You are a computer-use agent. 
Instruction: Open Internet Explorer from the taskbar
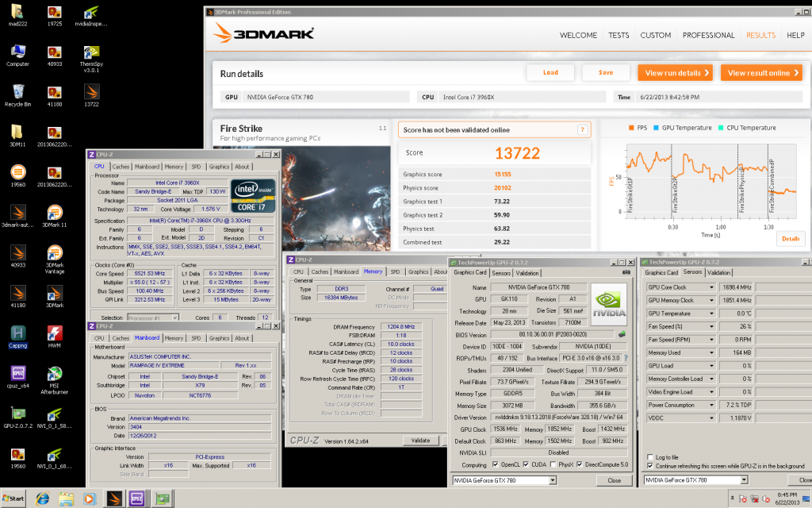tap(42, 498)
